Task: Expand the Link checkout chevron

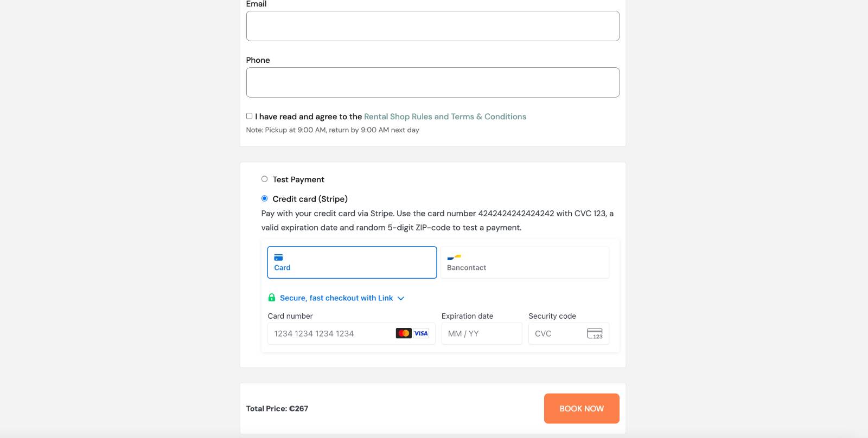Action: pos(401,298)
